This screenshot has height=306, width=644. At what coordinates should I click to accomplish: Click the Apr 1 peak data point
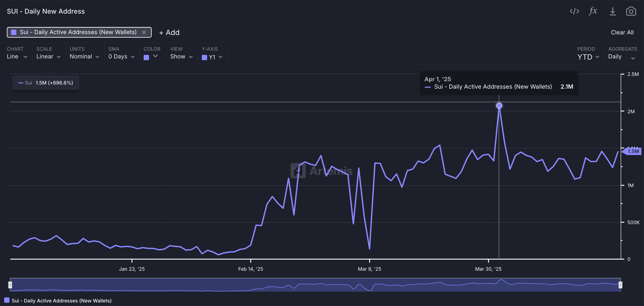tap(499, 106)
